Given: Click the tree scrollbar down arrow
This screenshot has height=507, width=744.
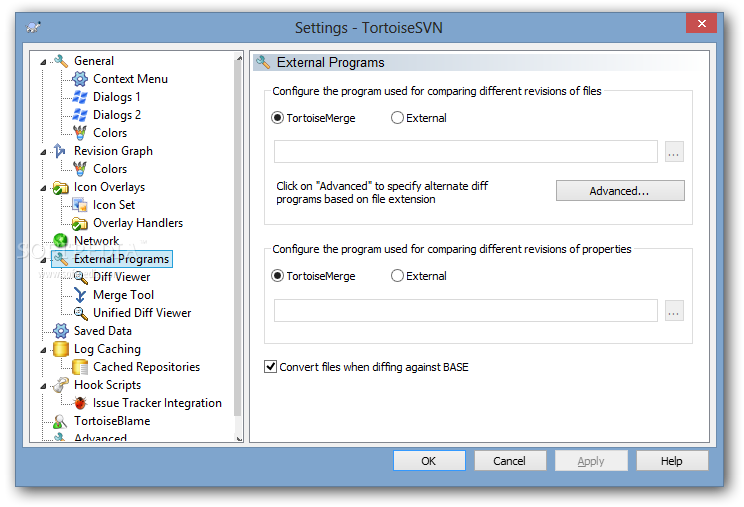Looking at the screenshot, I should point(239,438).
